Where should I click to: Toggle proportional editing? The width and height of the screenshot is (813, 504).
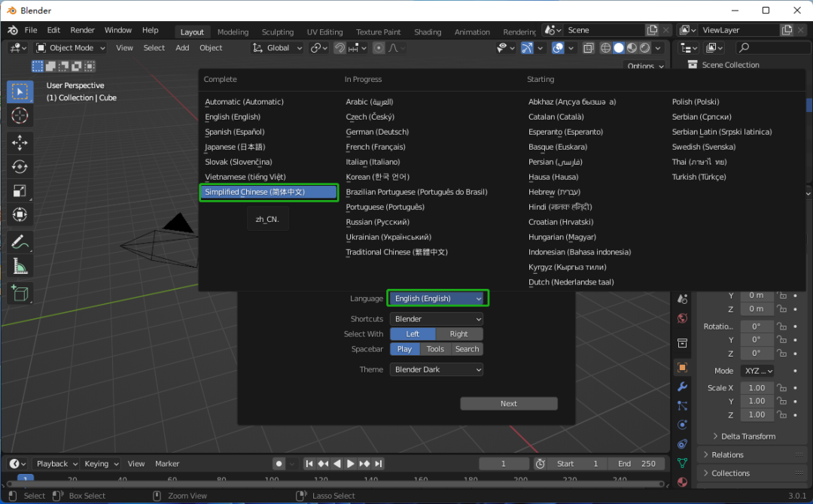[x=379, y=47]
